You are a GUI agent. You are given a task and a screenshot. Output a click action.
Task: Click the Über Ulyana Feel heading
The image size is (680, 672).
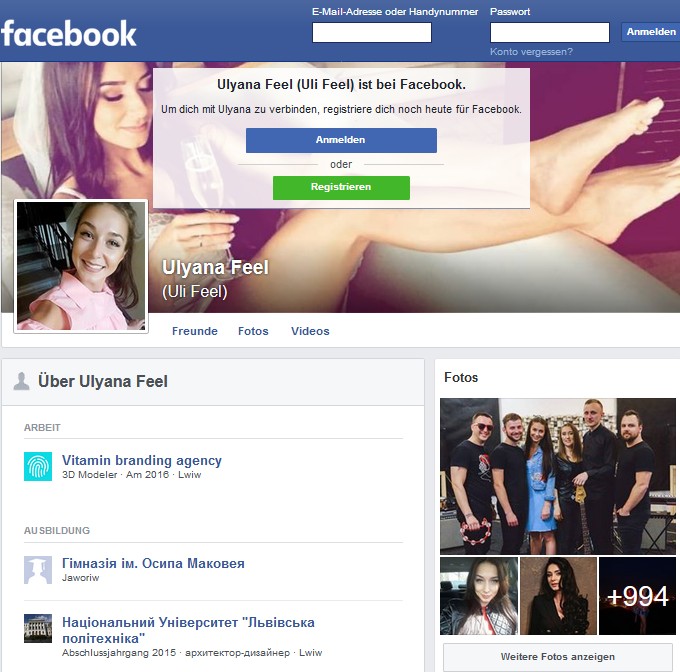tap(103, 382)
